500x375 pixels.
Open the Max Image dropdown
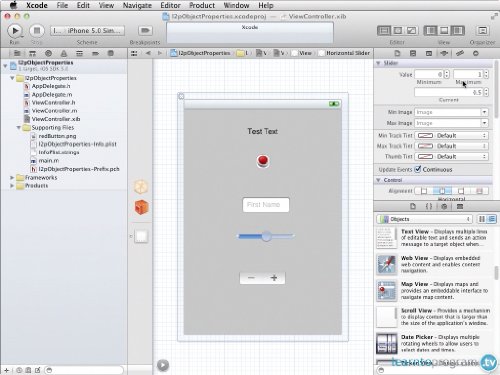tap(484, 123)
